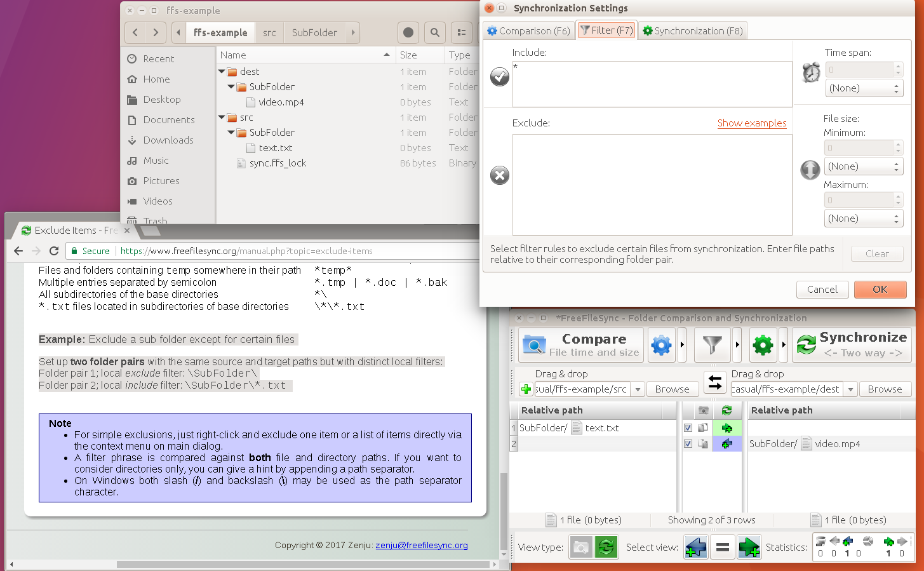Click green create-right action for text.txt row
The width and height of the screenshot is (924, 571).
click(727, 428)
